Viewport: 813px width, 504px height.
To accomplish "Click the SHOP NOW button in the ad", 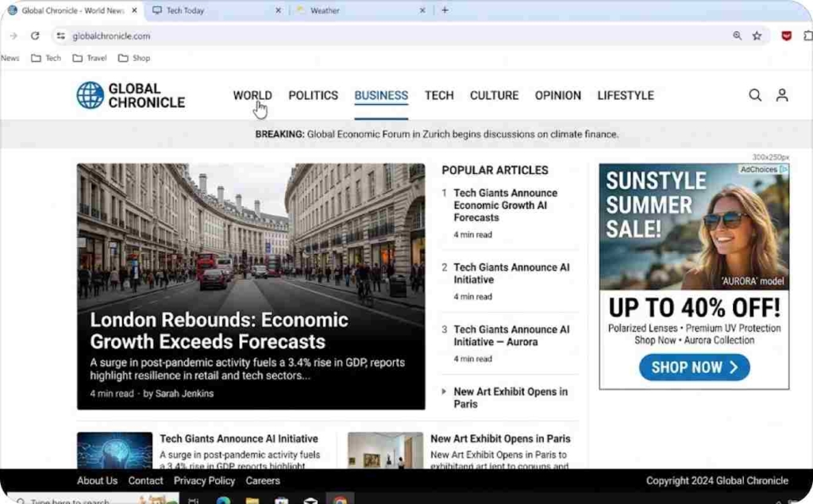I will tap(694, 367).
